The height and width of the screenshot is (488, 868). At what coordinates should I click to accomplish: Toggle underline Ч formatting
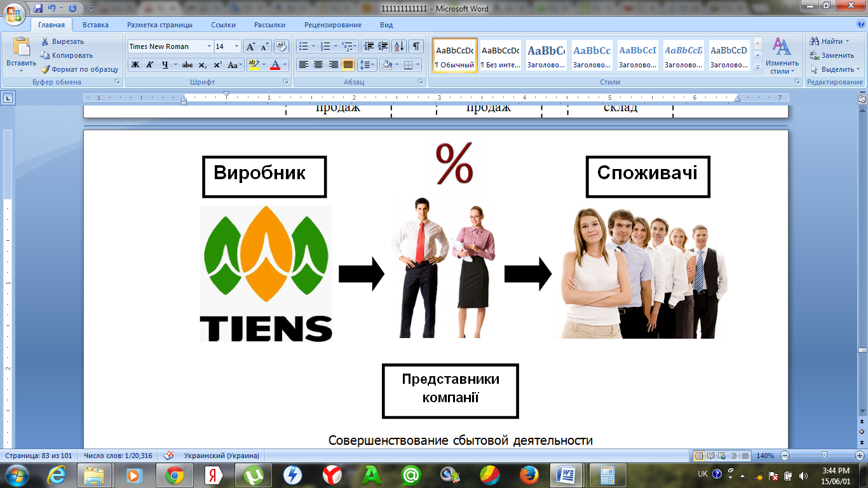click(165, 65)
